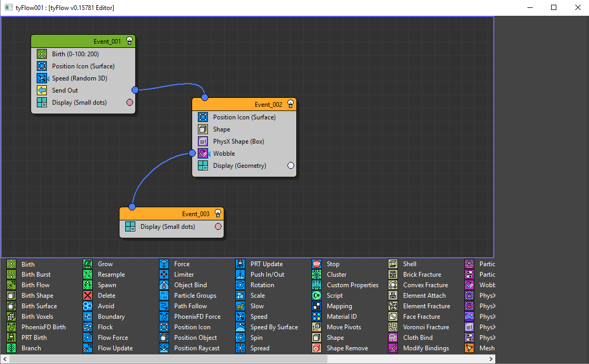This screenshot has width=589, height=364.
Task: Select Position Icon operator icon in Event_001
Action: click(x=42, y=66)
